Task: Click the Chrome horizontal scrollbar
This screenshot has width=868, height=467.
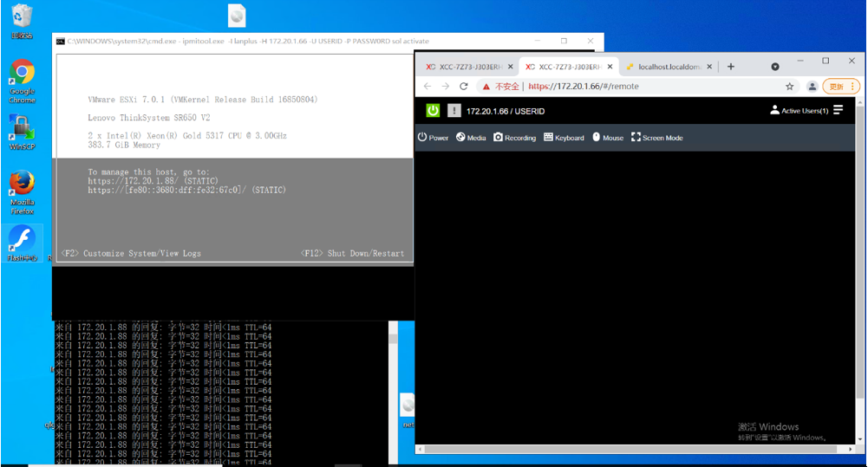Action: click(631, 450)
